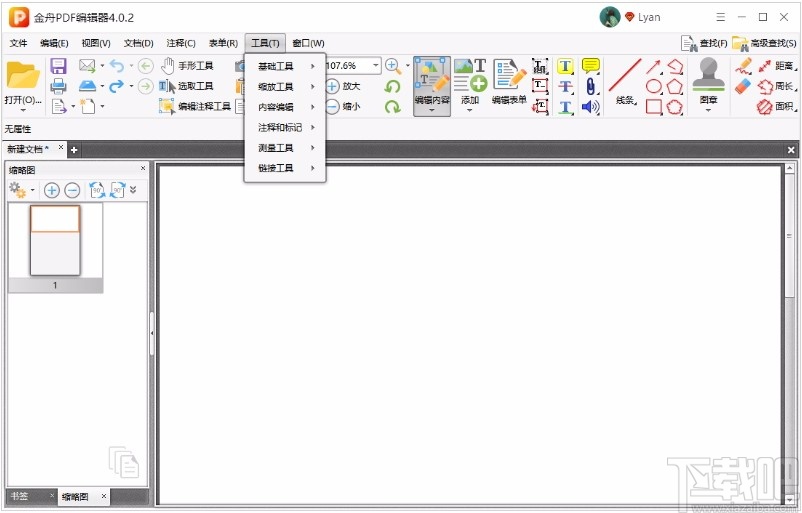Click the 放大 zoom in button
The width and height of the screenshot is (802, 513).
click(x=343, y=86)
